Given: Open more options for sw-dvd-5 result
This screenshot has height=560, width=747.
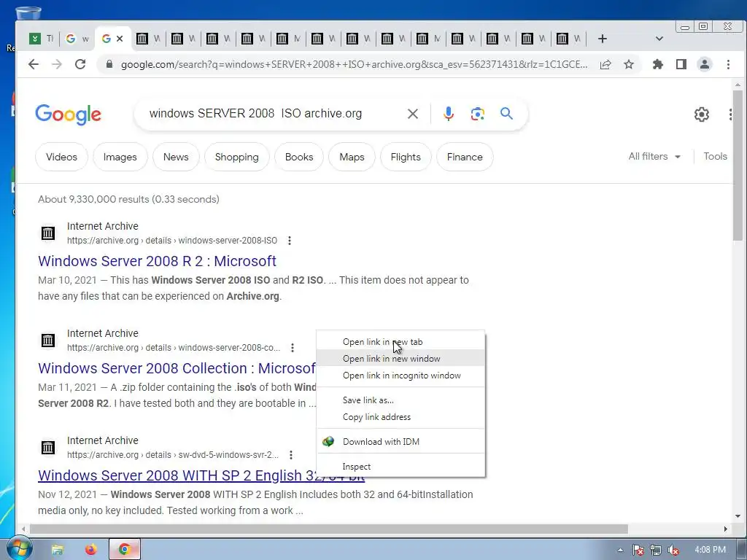Looking at the screenshot, I should [x=290, y=455].
